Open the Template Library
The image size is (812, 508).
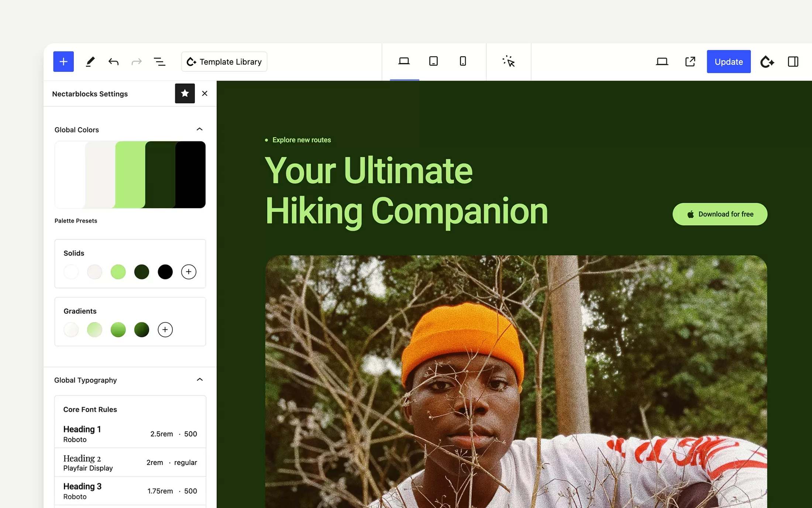224,62
